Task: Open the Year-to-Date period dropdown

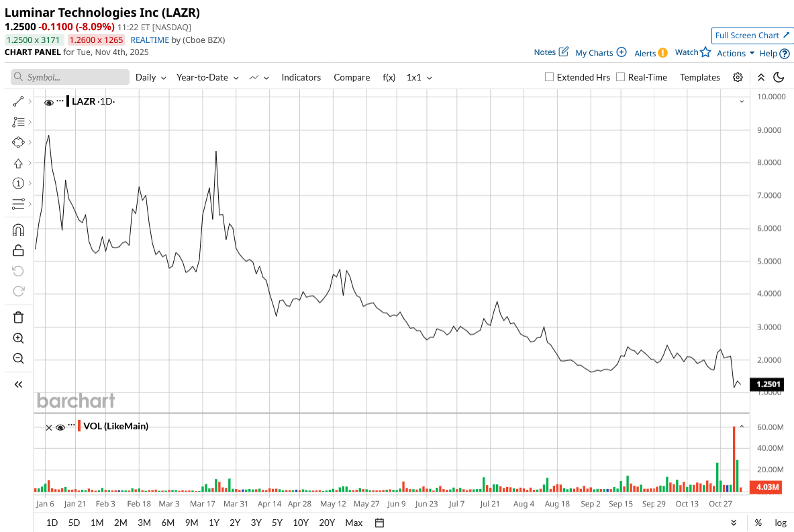Action: 207,77
